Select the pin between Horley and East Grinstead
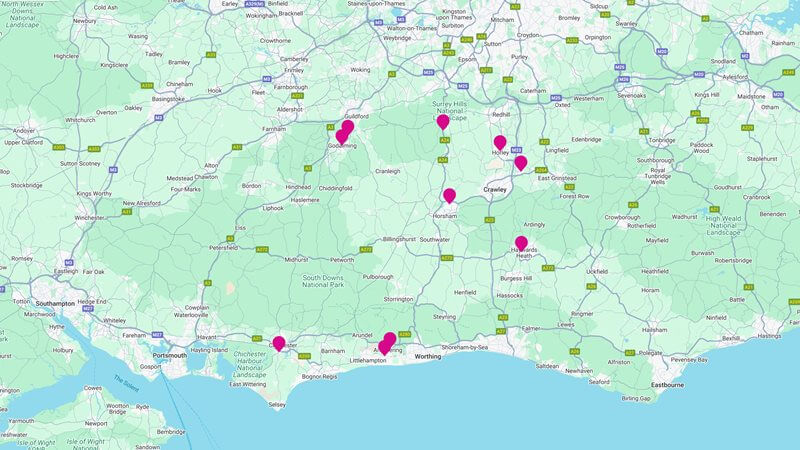 pyautogui.click(x=520, y=163)
